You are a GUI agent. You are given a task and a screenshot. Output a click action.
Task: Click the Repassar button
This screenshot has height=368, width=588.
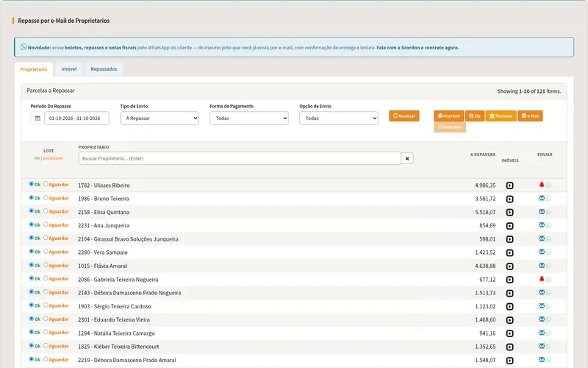tap(501, 116)
